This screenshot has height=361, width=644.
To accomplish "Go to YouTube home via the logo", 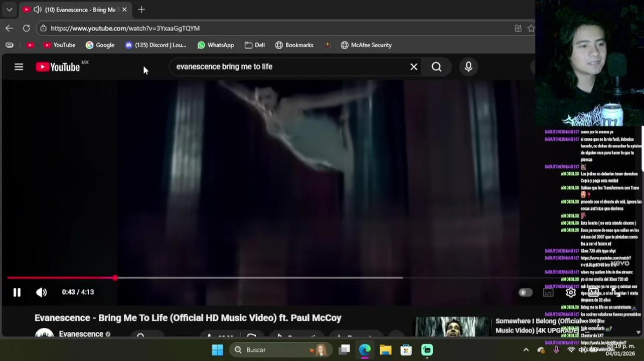I will 58,67.
